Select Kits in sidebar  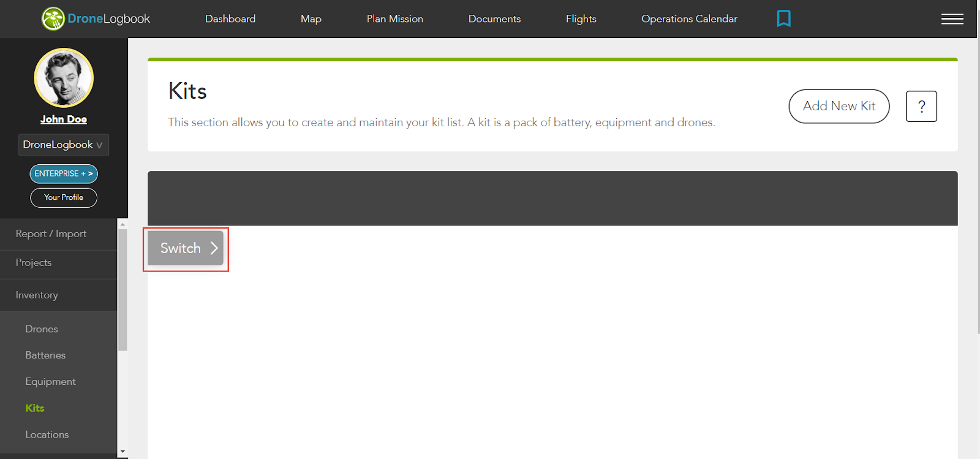pyautogui.click(x=35, y=408)
